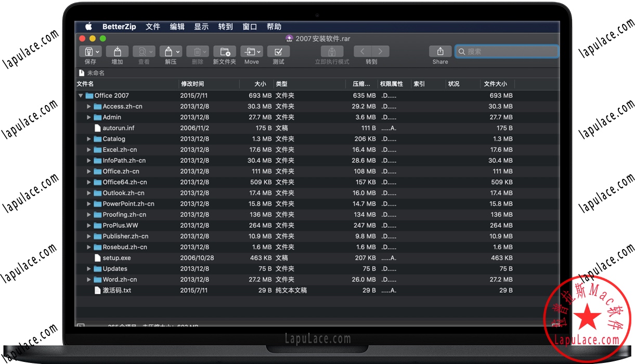The height and width of the screenshot is (364, 635).
Task: Expand the Access.zh-cn folder
Action: pos(89,107)
